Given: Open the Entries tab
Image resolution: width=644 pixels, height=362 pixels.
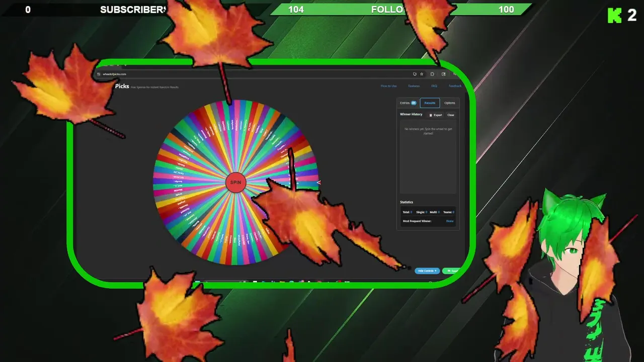Looking at the screenshot, I should [x=408, y=103].
